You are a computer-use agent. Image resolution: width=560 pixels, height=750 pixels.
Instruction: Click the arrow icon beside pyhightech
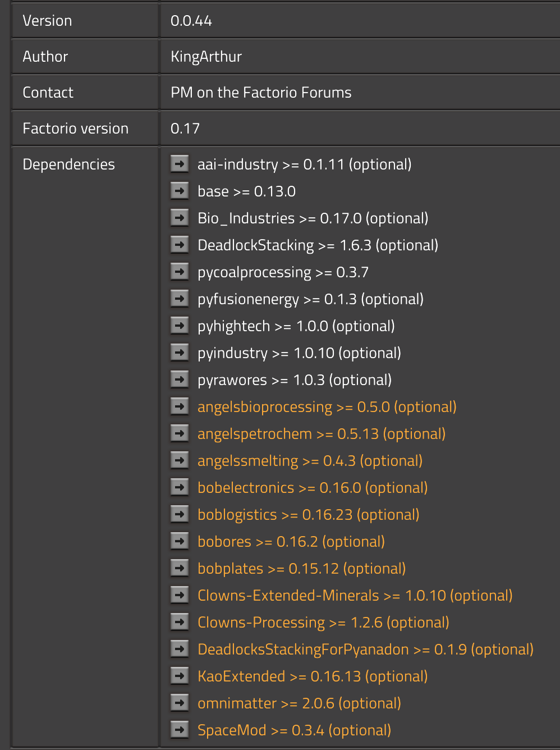coord(180,326)
